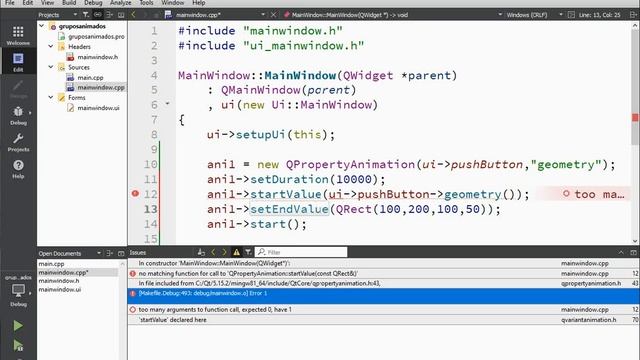640x360 pixels.
Task: Clear the Issues list
Action: (x=201, y=252)
